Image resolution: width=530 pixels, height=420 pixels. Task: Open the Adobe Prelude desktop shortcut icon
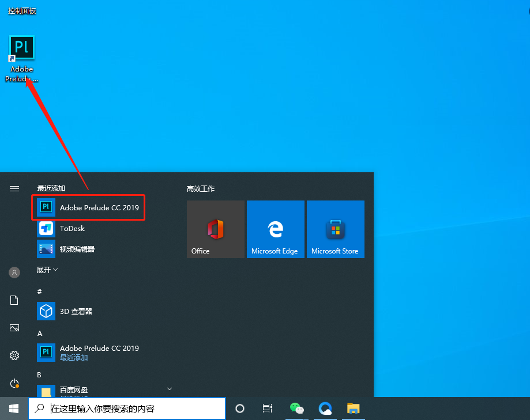click(x=22, y=48)
